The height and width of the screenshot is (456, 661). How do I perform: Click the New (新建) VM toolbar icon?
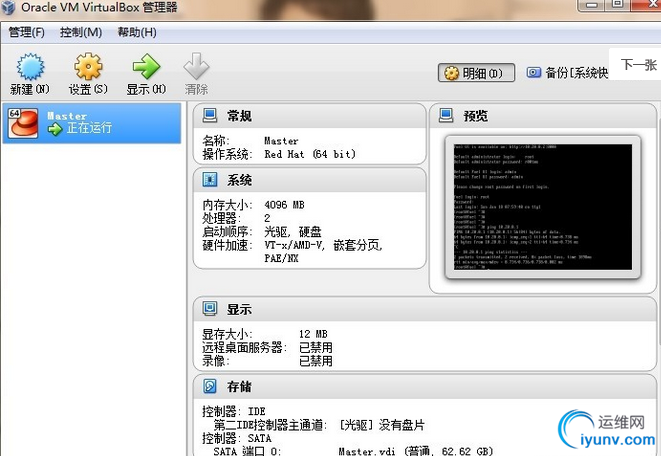pyautogui.click(x=30, y=66)
